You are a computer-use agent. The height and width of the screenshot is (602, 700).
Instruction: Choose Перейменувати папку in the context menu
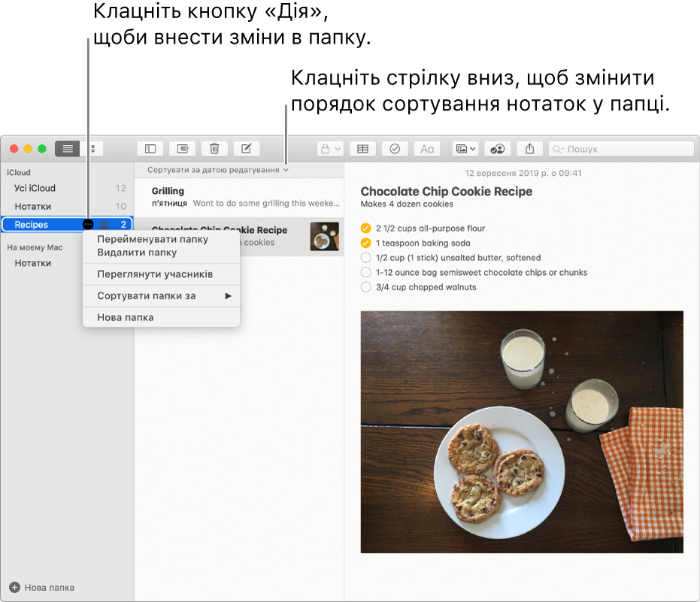point(153,239)
